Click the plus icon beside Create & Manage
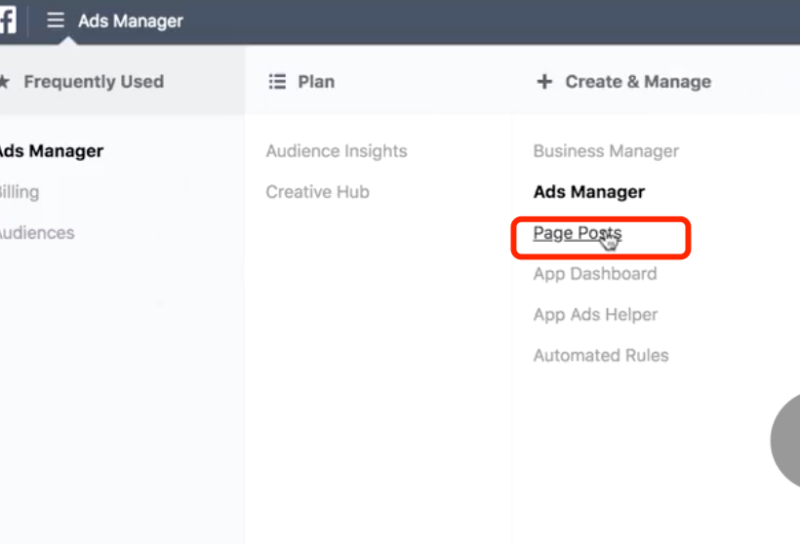 coord(544,82)
